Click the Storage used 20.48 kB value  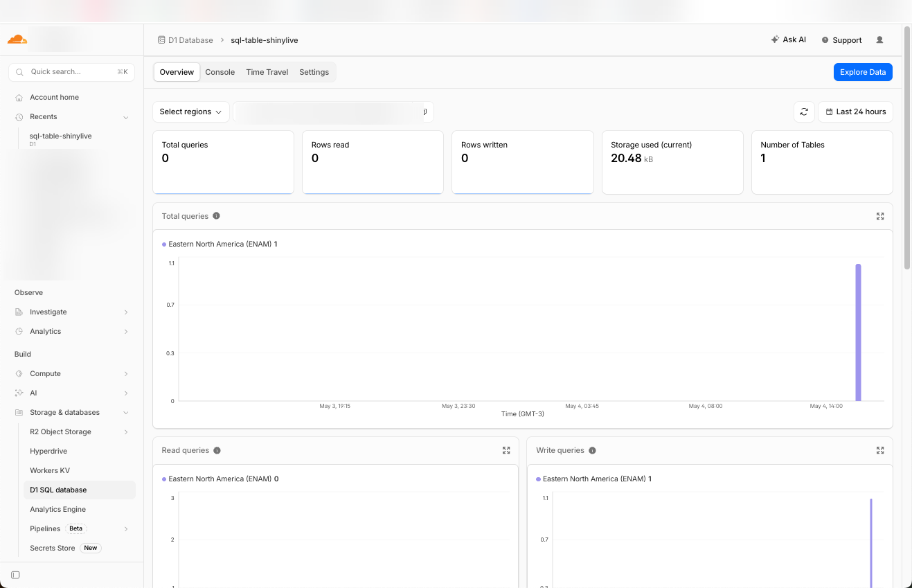[632, 159]
